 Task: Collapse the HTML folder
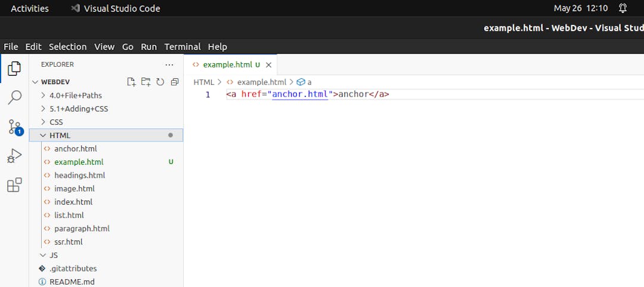(60, 135)
